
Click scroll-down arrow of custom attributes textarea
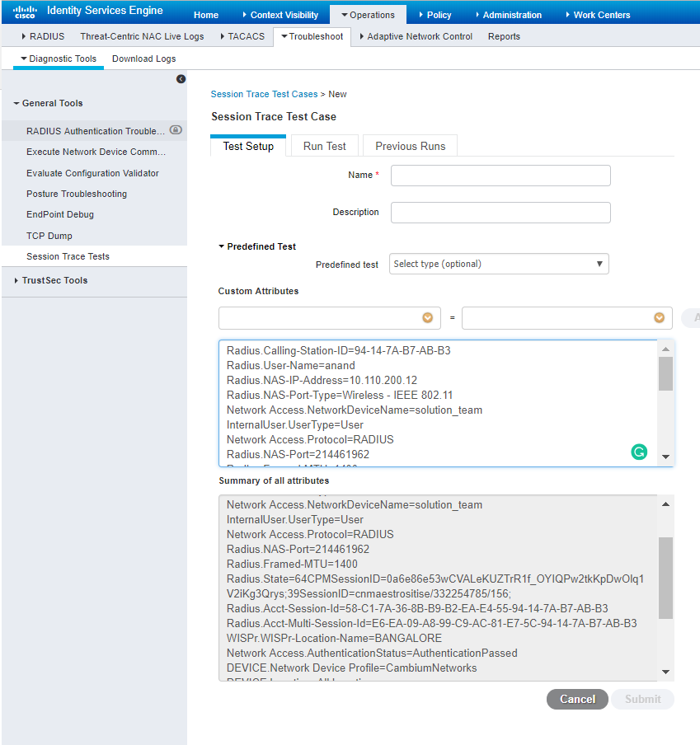point(665,457)
